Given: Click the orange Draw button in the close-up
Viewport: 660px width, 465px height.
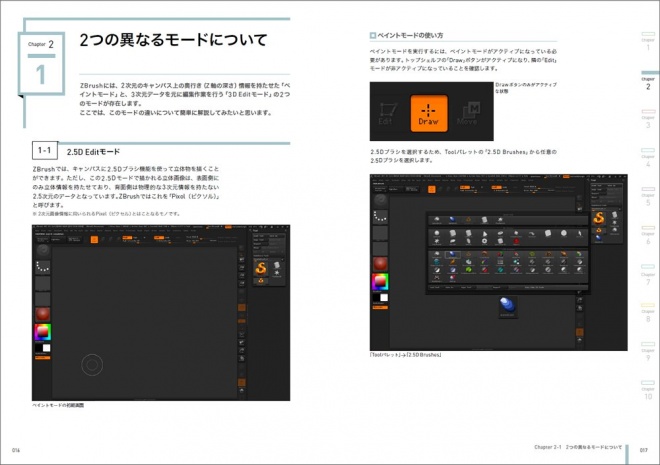Looking at the screenshot, I should 428,113.
